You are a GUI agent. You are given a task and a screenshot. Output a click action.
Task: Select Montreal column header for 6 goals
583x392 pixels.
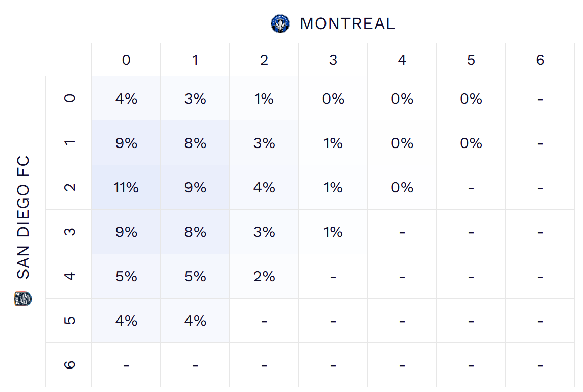point(540,60)
